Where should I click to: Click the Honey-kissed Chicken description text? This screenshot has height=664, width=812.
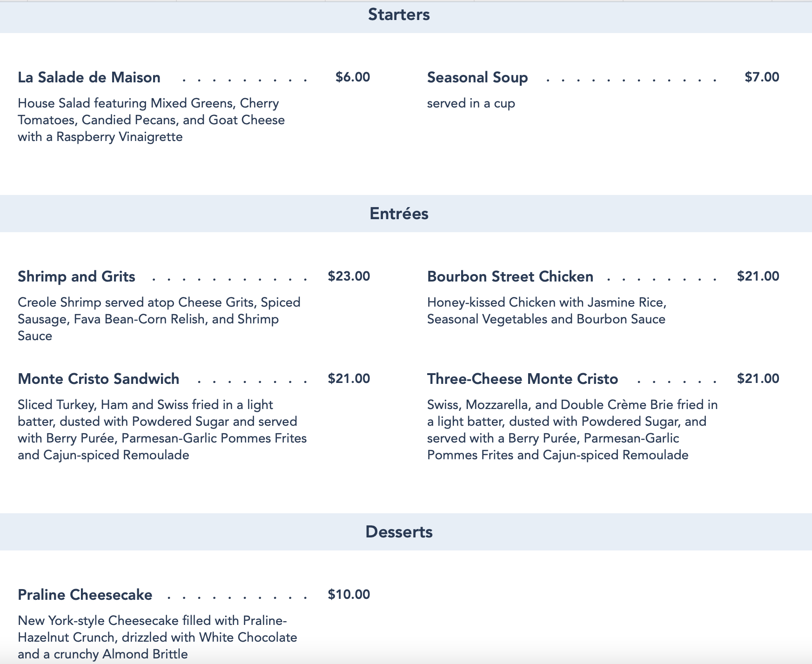546,311
